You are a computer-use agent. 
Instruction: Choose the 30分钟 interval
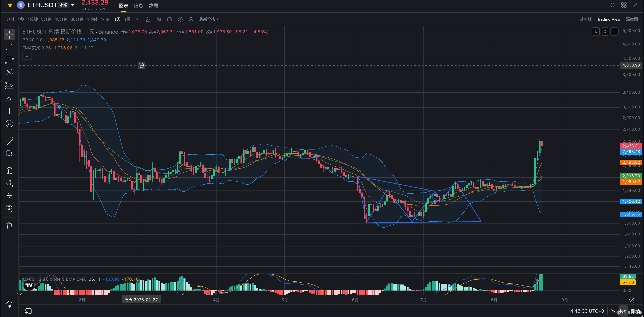77,19
